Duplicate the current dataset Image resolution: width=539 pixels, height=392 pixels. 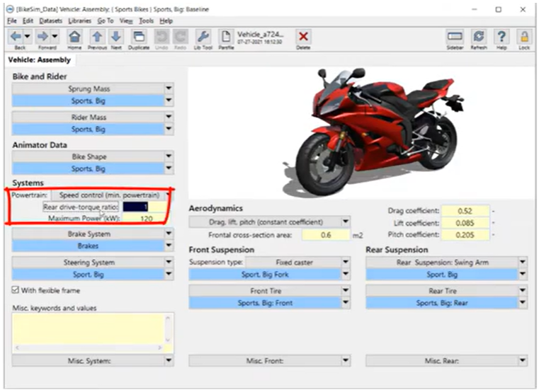click(139, 36)
